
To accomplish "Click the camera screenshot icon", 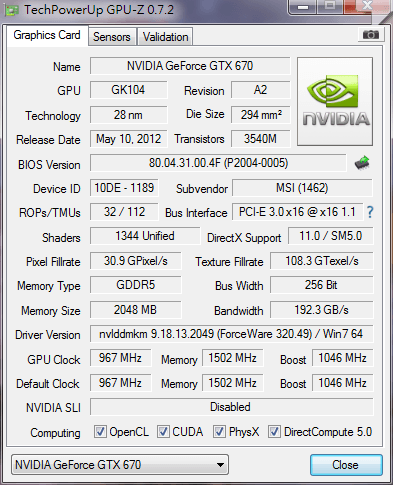I will click(x=371, y=35).
